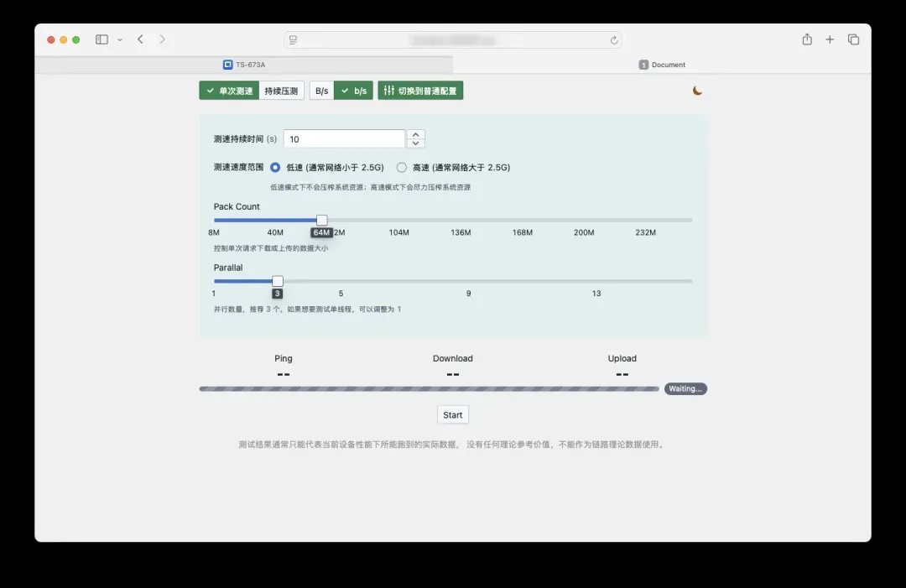This screenshot has height=588, width=906.
Task: Select the 高速 high speed radio option
Action: pyautogui.click(x=402, y=168)
